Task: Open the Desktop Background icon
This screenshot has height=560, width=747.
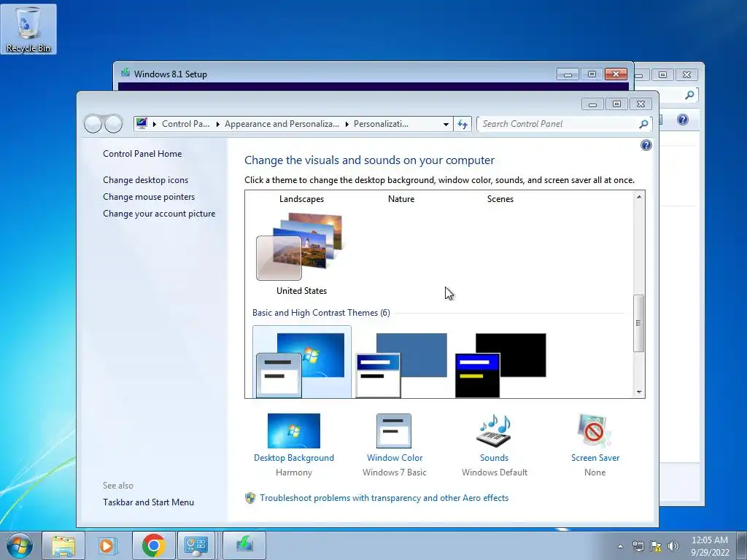Action: tap(294, 430)
